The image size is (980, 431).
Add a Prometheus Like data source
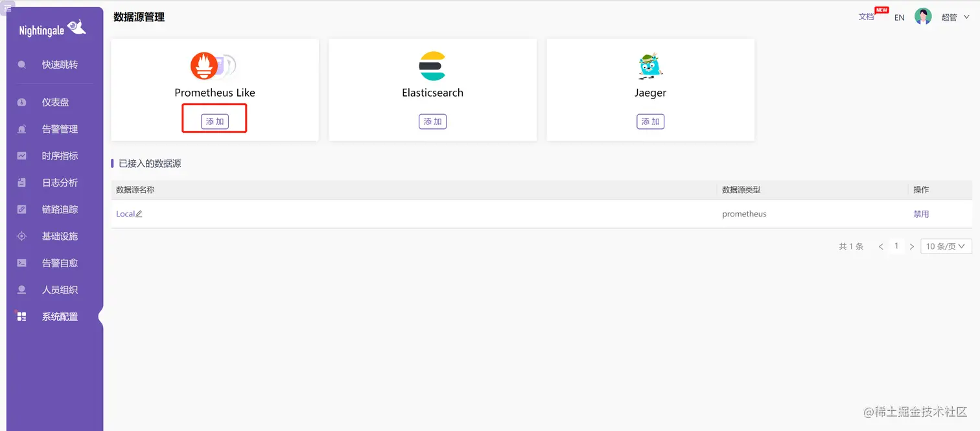[x=215, y=121]
